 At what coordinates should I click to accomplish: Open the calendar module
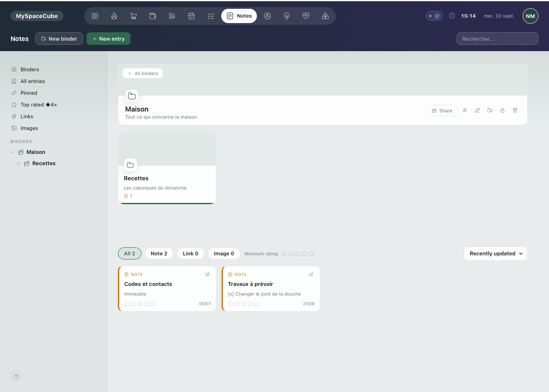click(191, 16)
